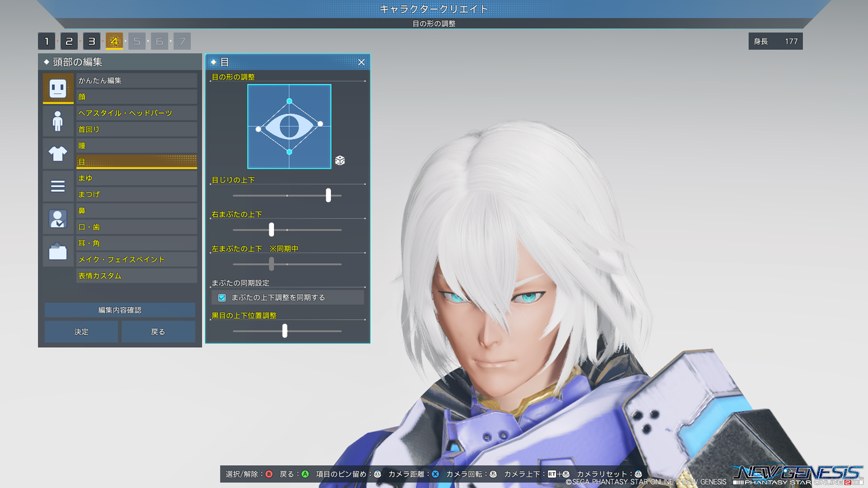Select the highlighted step 4 tab
This screenshot has width=868, height=488.
pyautogui.click(x=114, y=41)
